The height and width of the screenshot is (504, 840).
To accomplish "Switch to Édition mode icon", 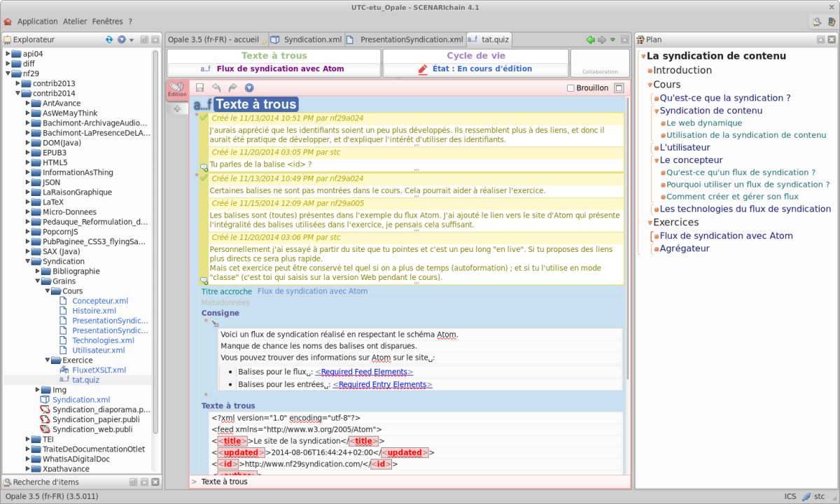I will [177, 90].
